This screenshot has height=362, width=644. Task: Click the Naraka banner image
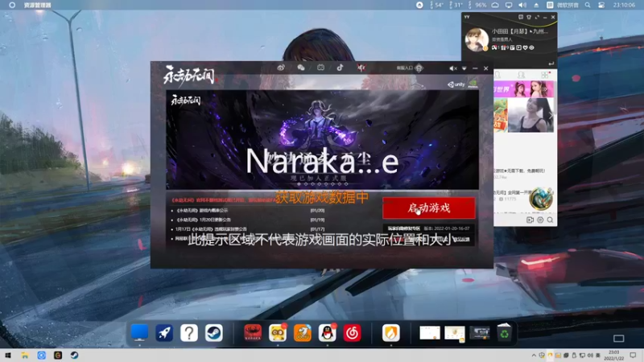tap(323, 139)
